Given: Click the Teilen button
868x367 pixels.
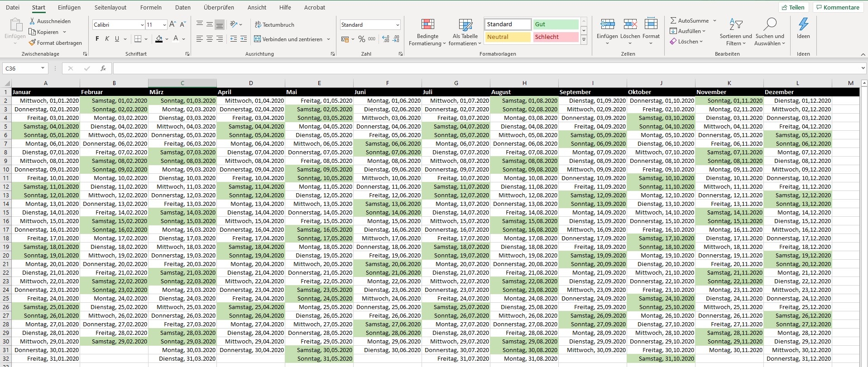Looking at the screenshot, I should (x=793, y=7).
